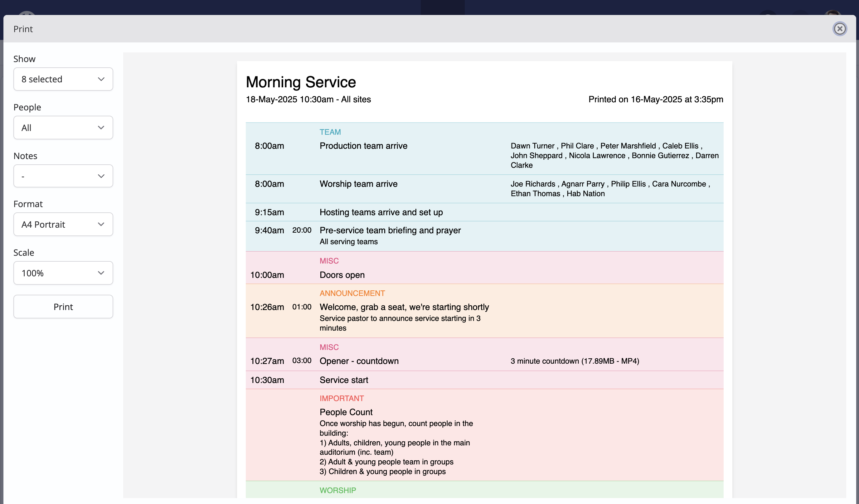Click 'Production team arrive' item
Screen dimensions: 859x504
363,146
